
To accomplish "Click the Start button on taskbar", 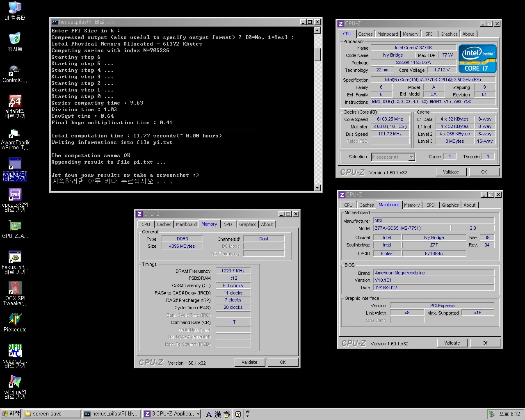I will tap(11, 414).
